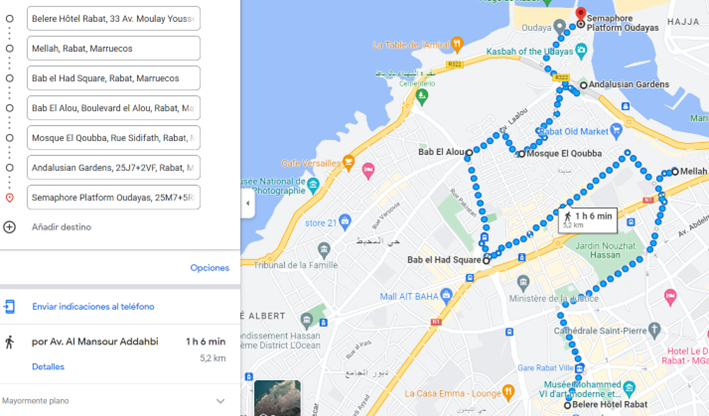This screenshot has width=709, height=416.
Task: Click Enviar indicaciones al teléfono link
Action: point(93,307)
